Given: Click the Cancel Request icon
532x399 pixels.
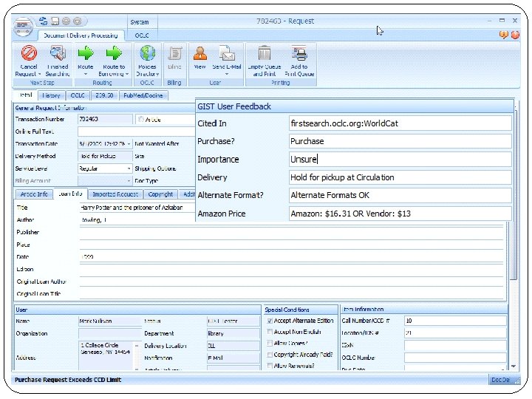Looking at the screenshot, I should (x=29, y=53).
